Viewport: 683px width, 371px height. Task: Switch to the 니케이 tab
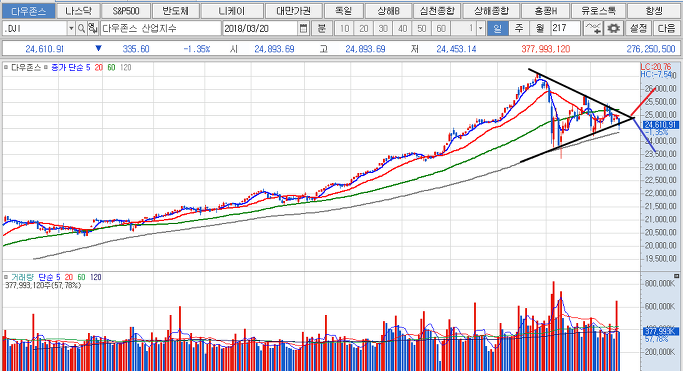click(232, 11)
